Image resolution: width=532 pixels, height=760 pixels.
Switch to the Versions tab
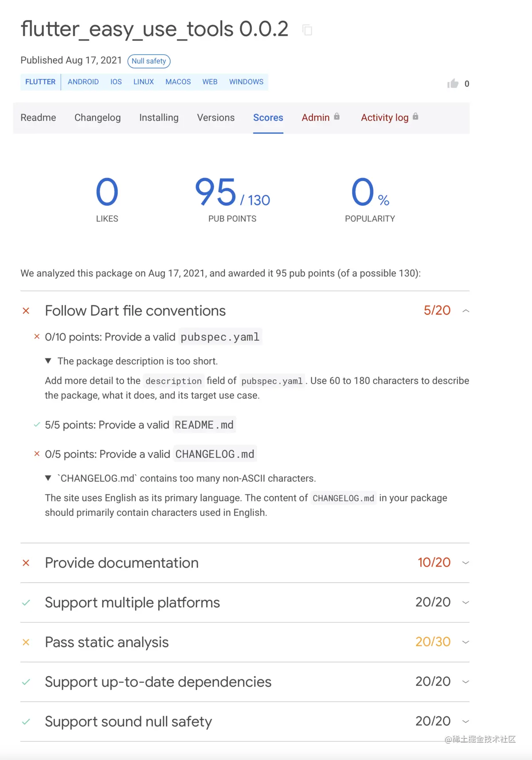tap(216, 118)
